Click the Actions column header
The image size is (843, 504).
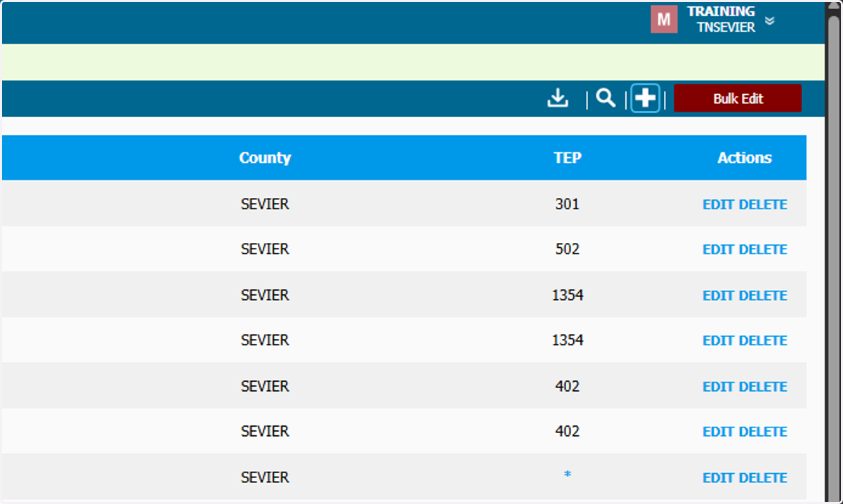coord(745,158)
